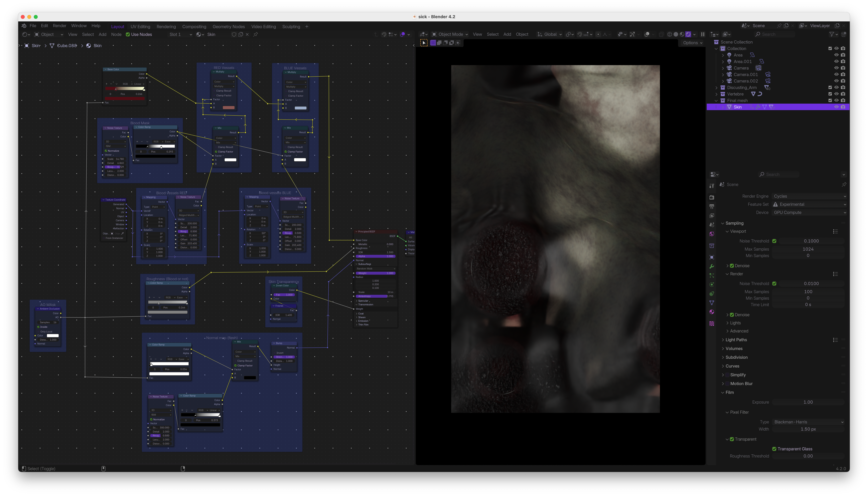Click the pin icon in node editor header
Screen dimensions: 868x496
click(255, 34)
